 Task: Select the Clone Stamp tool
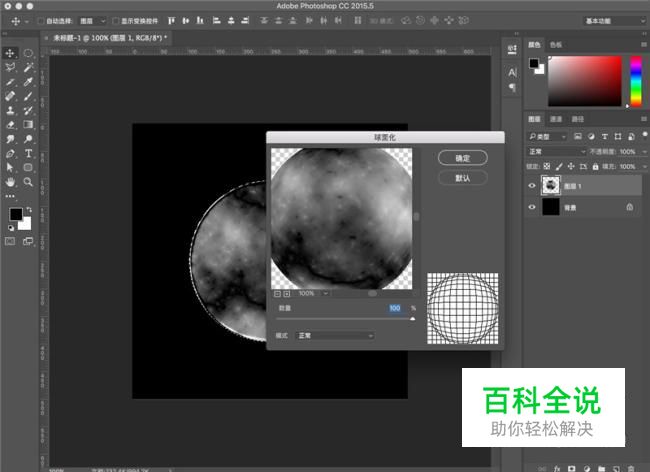tap(10, 110)
